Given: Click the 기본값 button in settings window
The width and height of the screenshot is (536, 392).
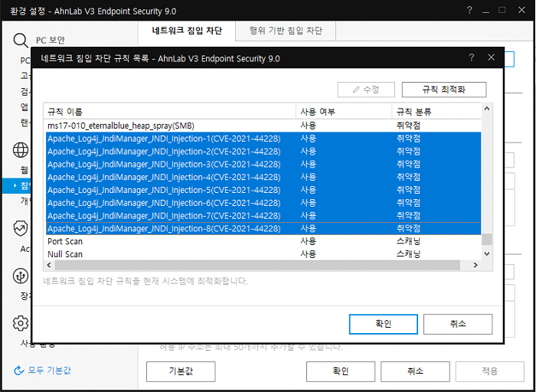Looking at the screenshot, I should tap(181, 371).
